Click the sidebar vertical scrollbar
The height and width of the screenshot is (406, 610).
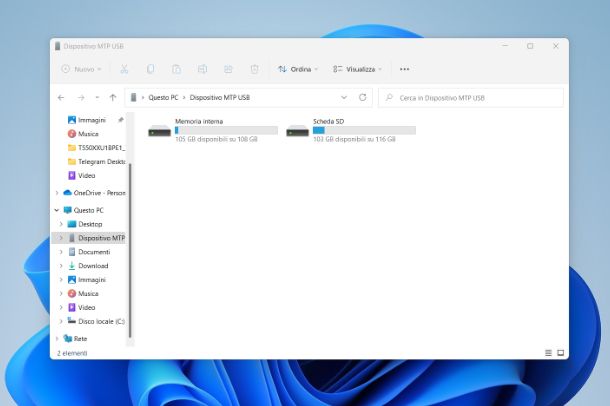pos(130,249)
